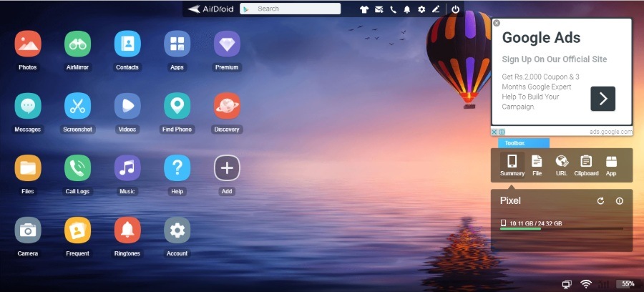Open the Discovery planet icon
The height and width of the screenshot is (292, 644).
click(227, 106)
